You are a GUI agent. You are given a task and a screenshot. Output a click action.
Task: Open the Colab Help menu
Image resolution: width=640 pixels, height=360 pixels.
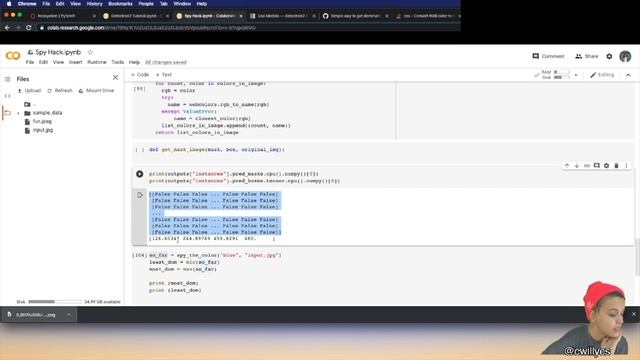[134, 62]
